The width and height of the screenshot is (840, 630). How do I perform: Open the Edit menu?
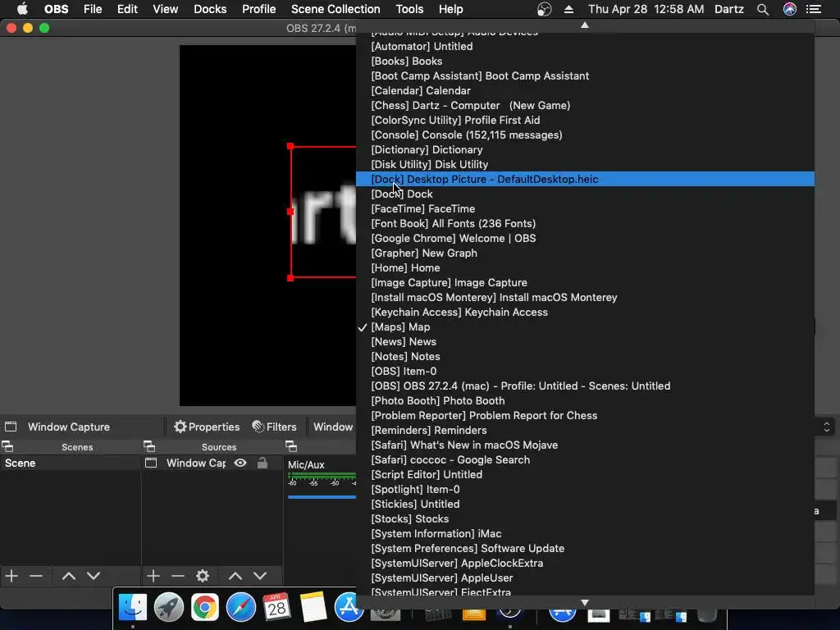127,9
